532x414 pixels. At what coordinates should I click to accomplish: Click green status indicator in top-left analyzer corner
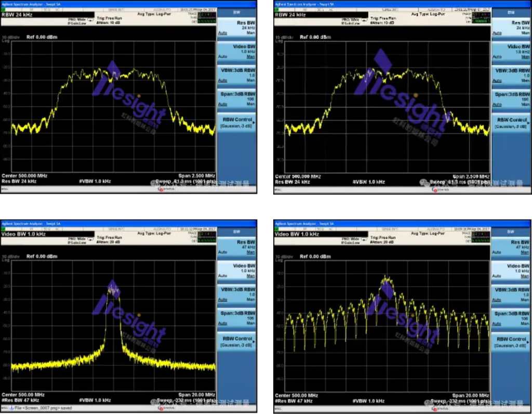[4, 10]
